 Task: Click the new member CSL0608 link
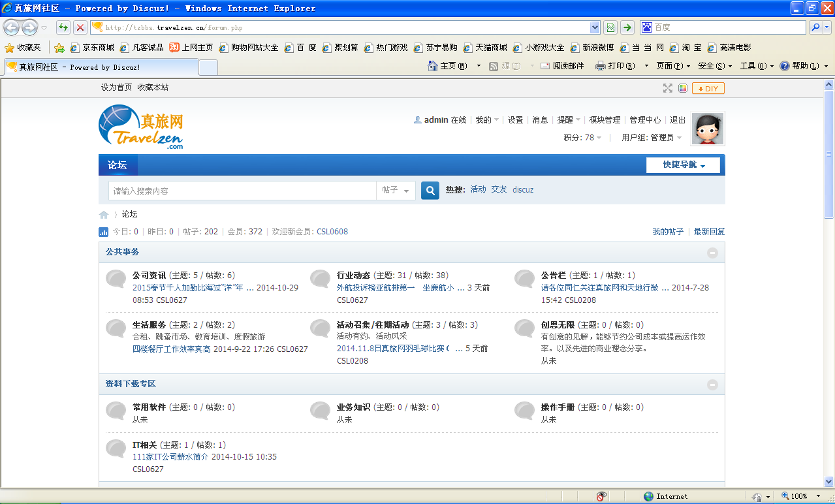pyautogui.click(x=332, y=232)
